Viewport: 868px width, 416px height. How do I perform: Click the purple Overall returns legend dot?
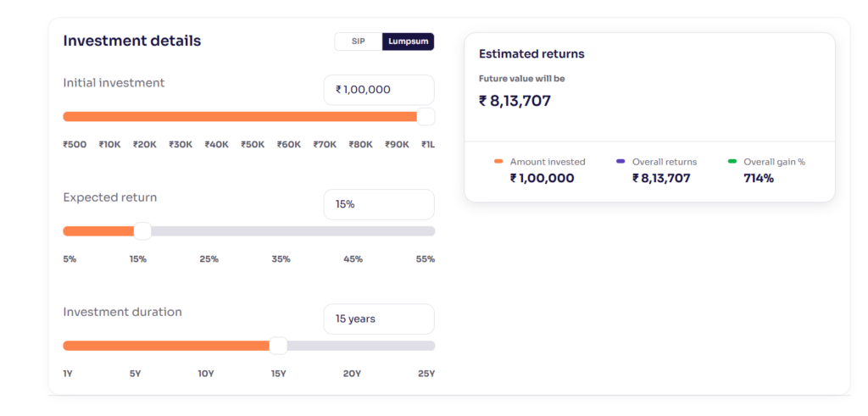620,161
